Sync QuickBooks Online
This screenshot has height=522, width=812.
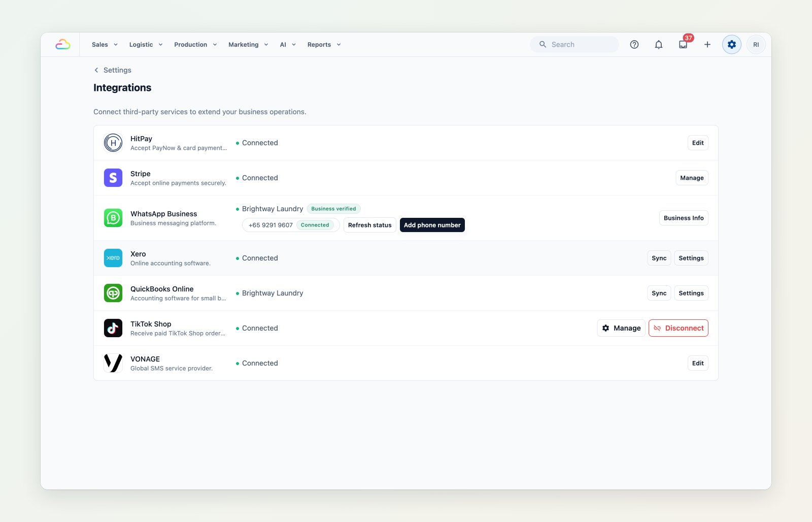tap(659, 293)
